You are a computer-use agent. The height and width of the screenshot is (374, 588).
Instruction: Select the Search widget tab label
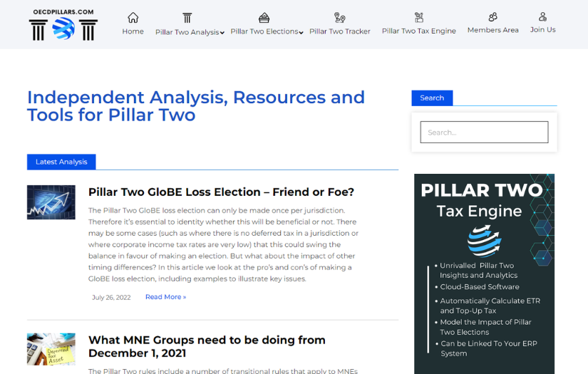click(x=432, y=98)
